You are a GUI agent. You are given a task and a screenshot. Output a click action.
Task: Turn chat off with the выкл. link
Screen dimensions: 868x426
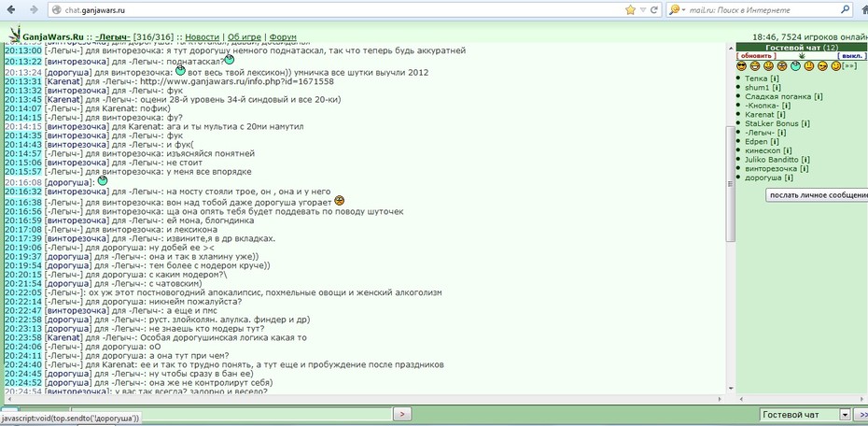852,56
